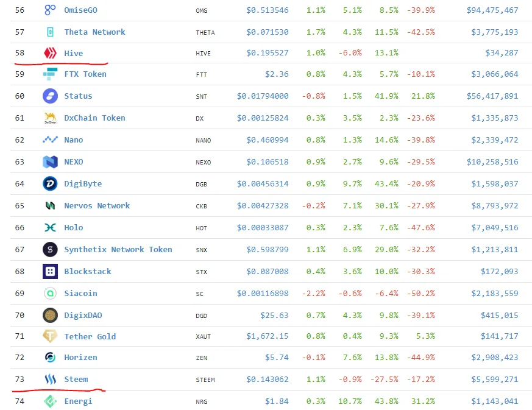Click Hive price $0.195527
Screen dimensions: 532x410
click(x=268, y=53)
